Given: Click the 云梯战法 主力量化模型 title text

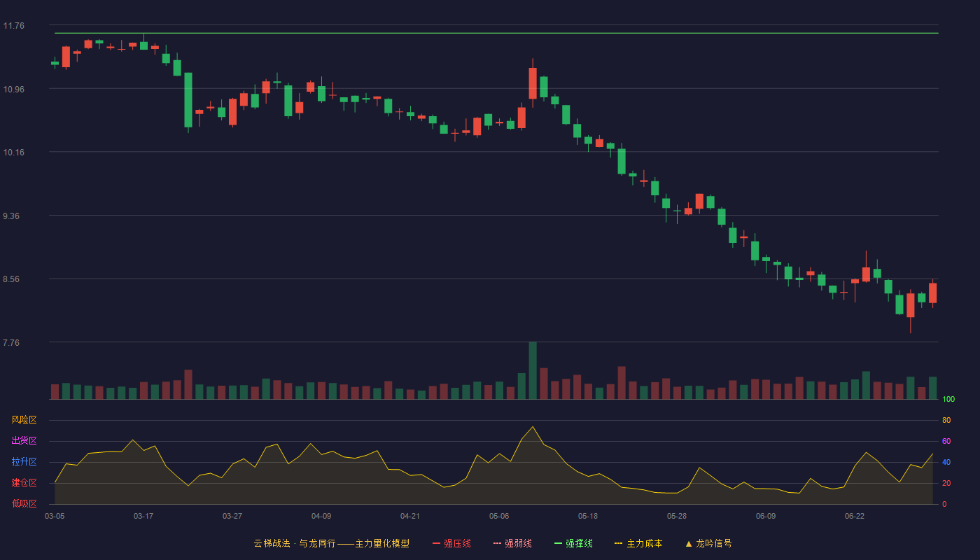Looking at the screenshot, I should pos(332,543).
